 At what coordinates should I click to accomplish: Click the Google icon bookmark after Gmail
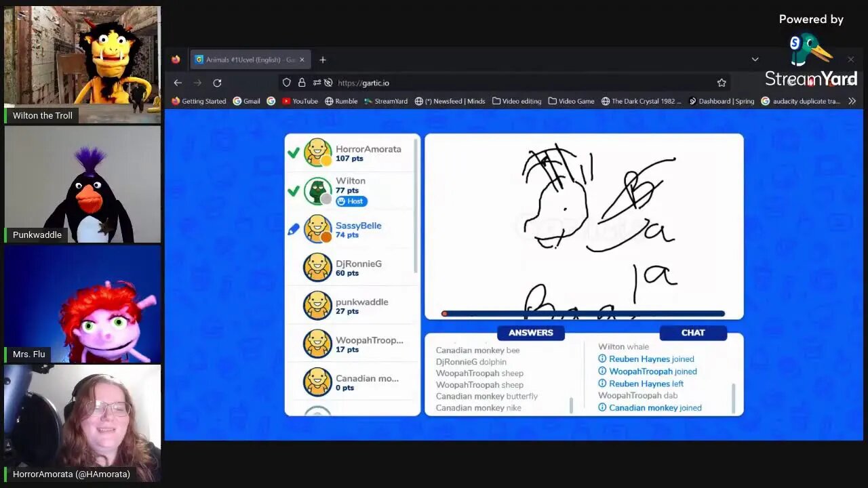point(271,101)
